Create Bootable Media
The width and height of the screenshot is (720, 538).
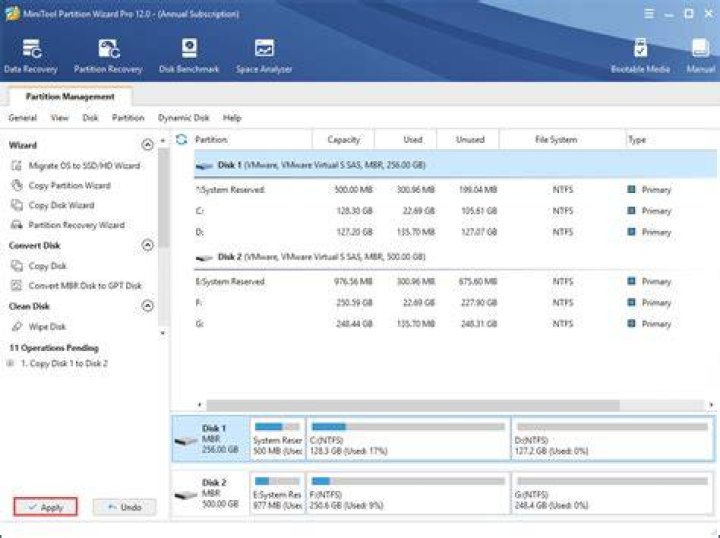coord(640,56)
